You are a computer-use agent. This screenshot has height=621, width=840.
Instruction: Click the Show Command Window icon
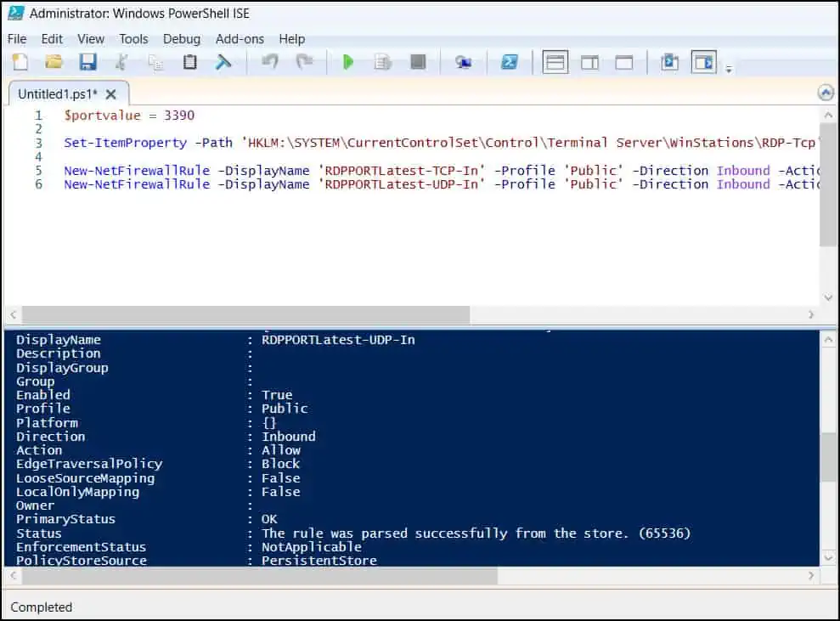point(669,62)
